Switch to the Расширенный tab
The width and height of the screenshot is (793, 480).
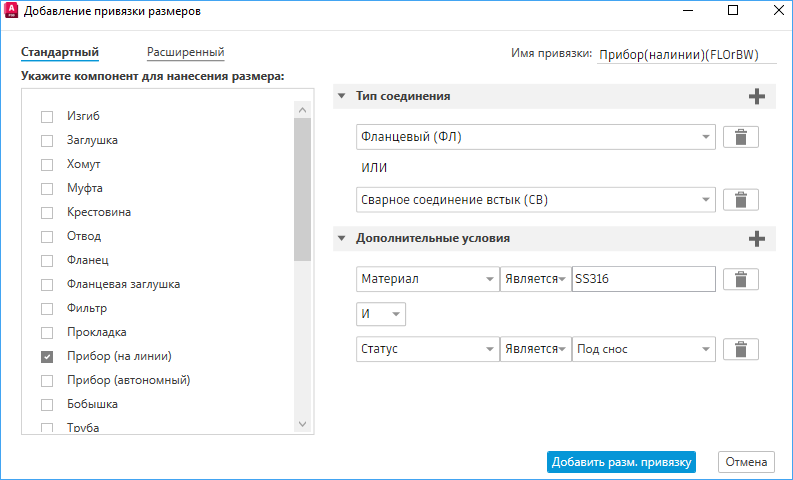tap(185, 52)
